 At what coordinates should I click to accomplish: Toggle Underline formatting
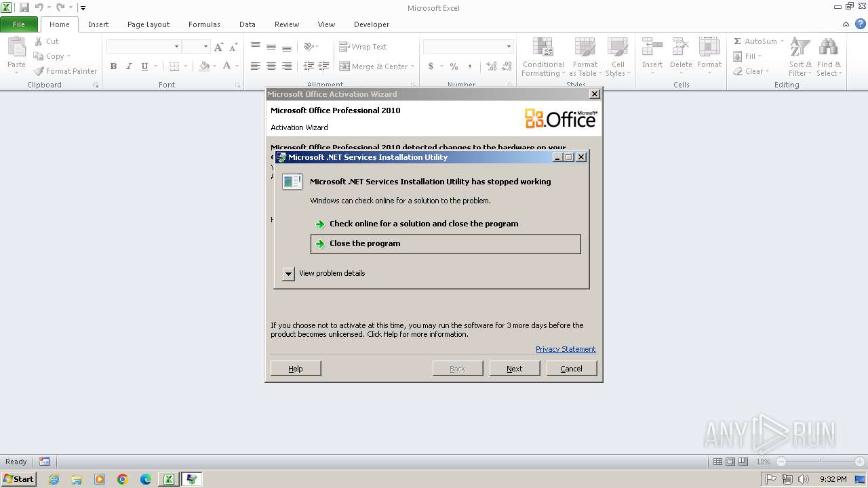144,66
